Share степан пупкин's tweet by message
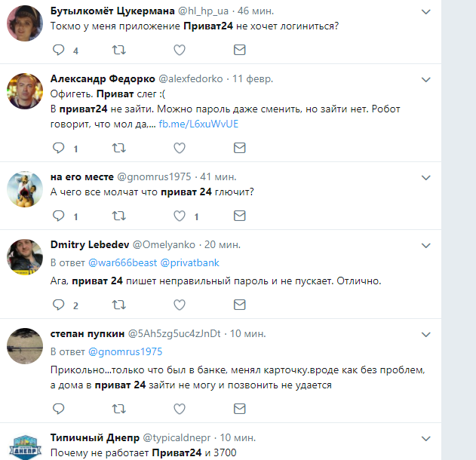 click(239, 409)
